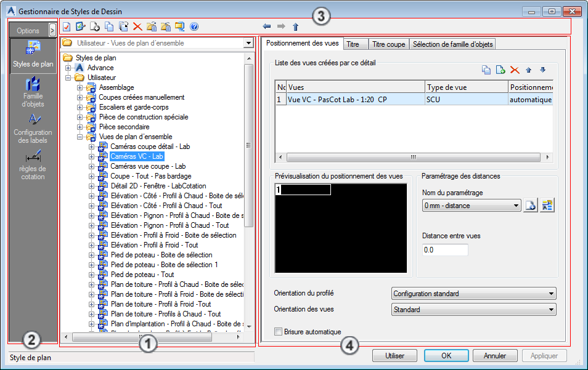Move view down arrow above views list
The image size is (588, 370).
click(x=542, y=70)
